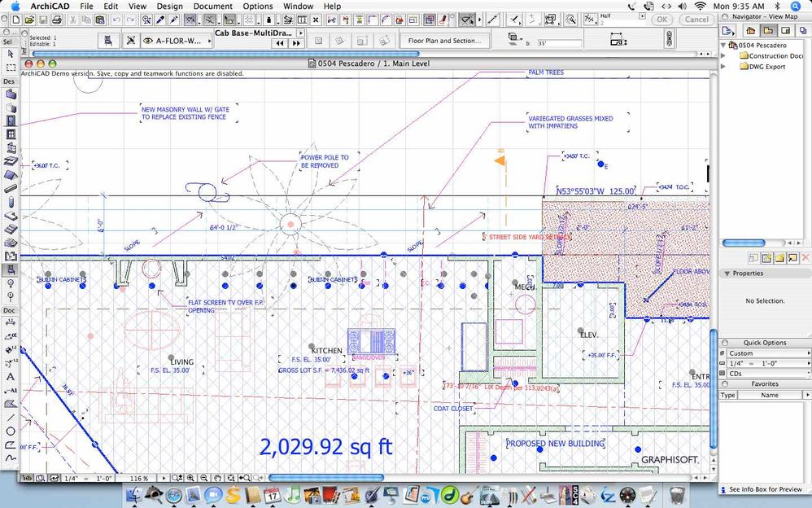Activate the pan hand tool at bottom
812x508 pixels.
[217, 478]
